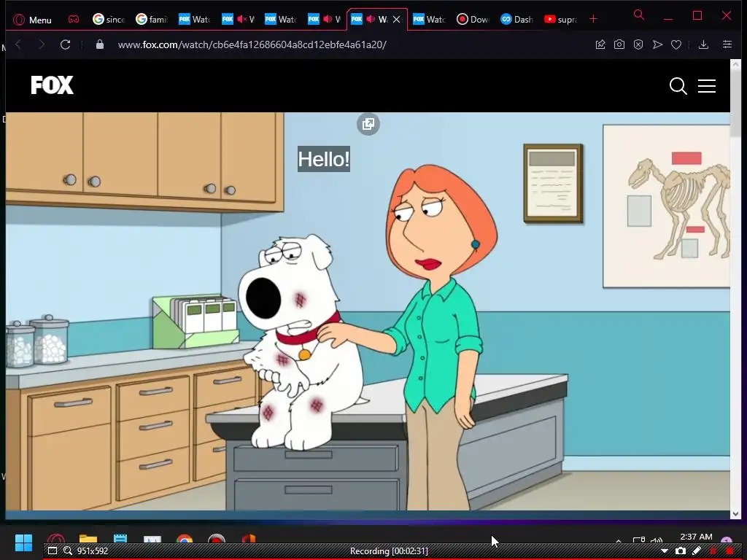Take a screenshot with recorder camera icon
The image size is (747, 560).
click(681, 551)
